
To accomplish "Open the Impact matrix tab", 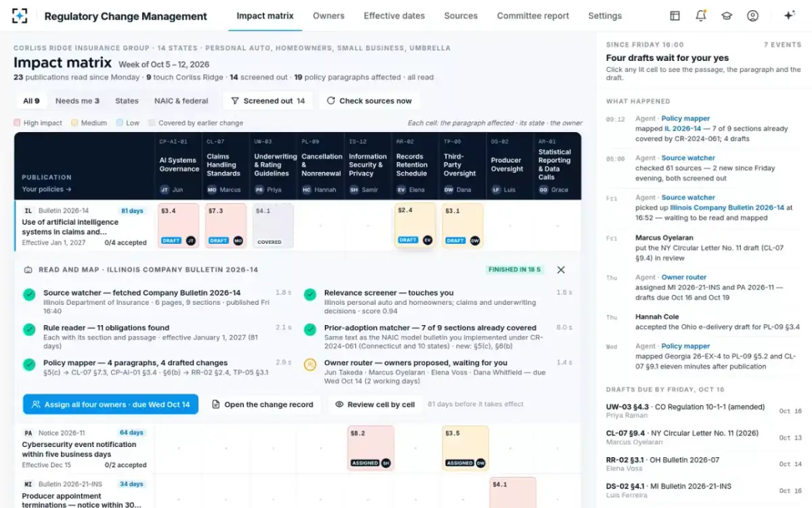I will [265, 16].
